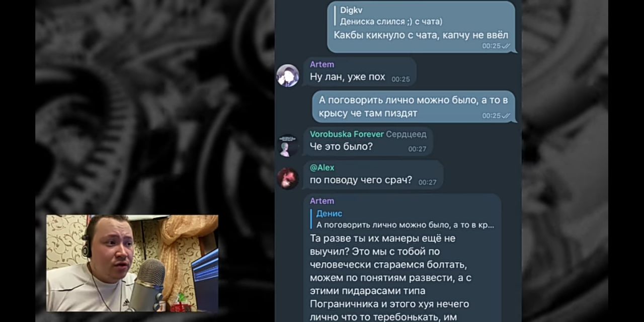Click the "А поговорить лично" outgoing message bubble
The height and width of the screenshot is (322, 644).
point(414,106)
